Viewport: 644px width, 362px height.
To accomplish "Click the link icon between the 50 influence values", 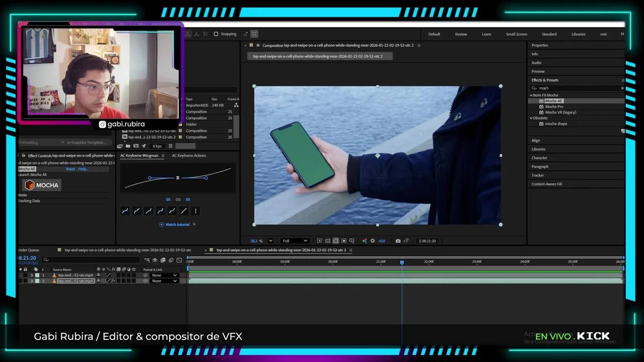I will pyautogui.click(x=178, y=200).
